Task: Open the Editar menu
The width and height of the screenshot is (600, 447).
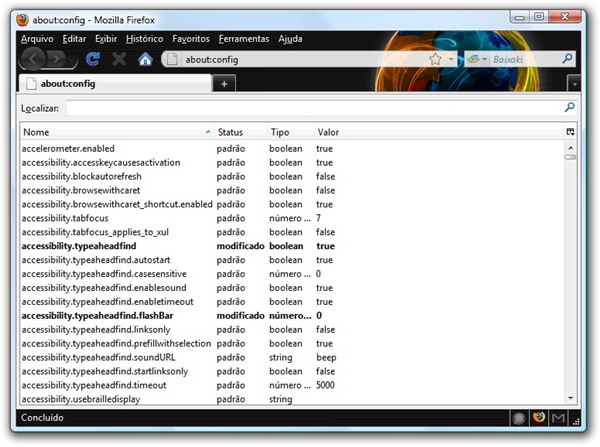Action: 74,39
